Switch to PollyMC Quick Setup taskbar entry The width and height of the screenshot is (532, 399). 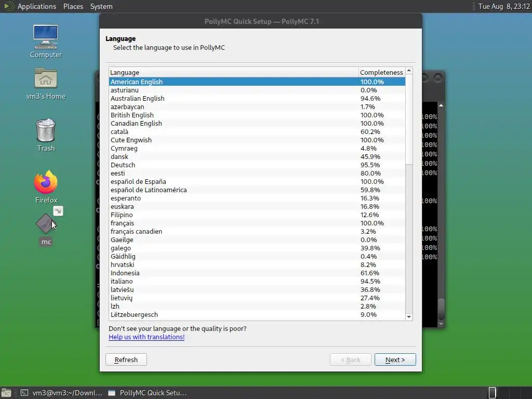tap(148, 393)
